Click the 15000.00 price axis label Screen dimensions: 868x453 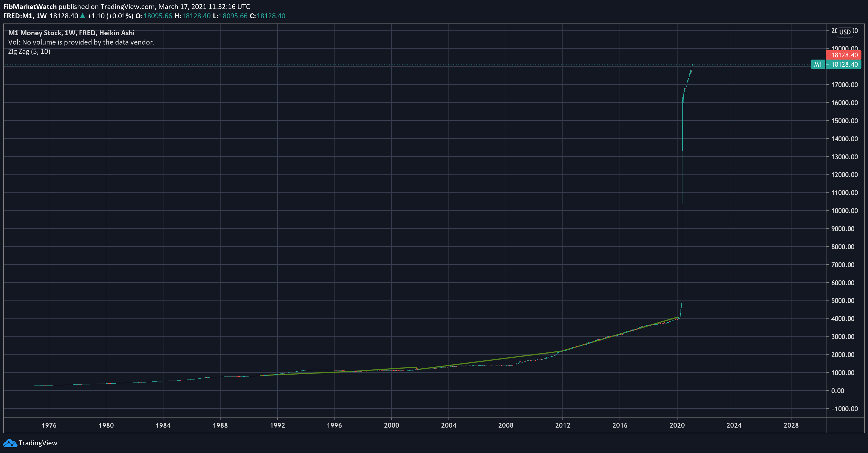[x=844, y=120]
